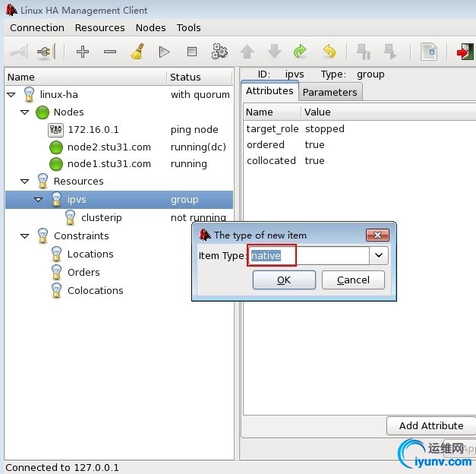The height and width of the screenshot is (474, 476).
Task: Click the attributes Name column header
Action: tap(273, 112)
